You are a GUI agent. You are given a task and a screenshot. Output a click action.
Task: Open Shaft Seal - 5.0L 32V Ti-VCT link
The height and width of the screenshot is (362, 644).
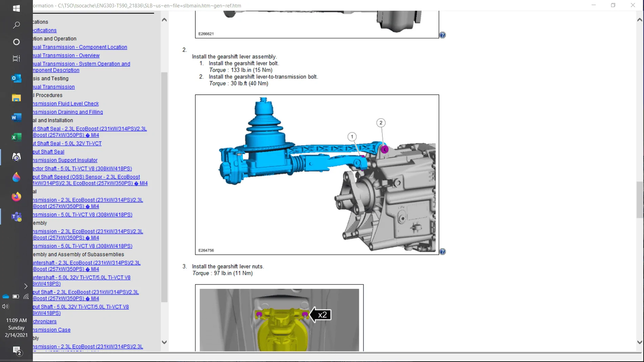click(67, 144)
